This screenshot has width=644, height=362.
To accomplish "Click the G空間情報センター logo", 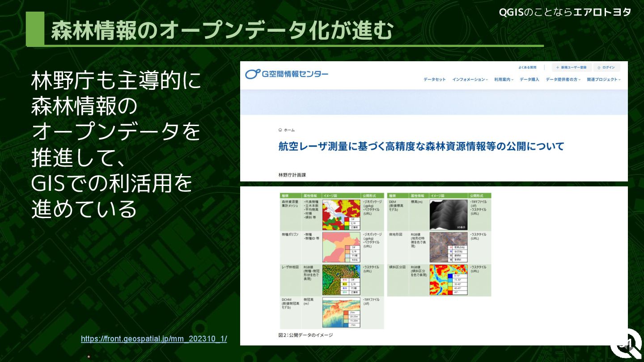I will 287,74.
